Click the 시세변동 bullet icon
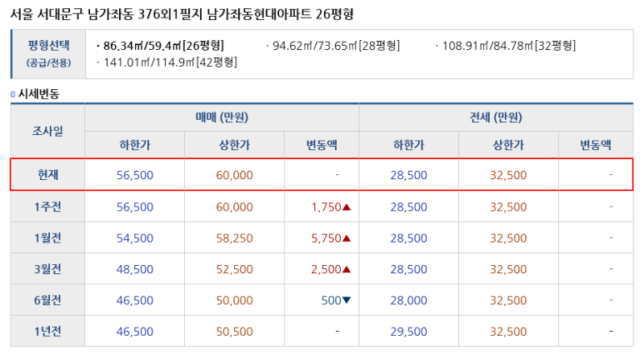Screen dimensions: 644x355 coord(12,94)
